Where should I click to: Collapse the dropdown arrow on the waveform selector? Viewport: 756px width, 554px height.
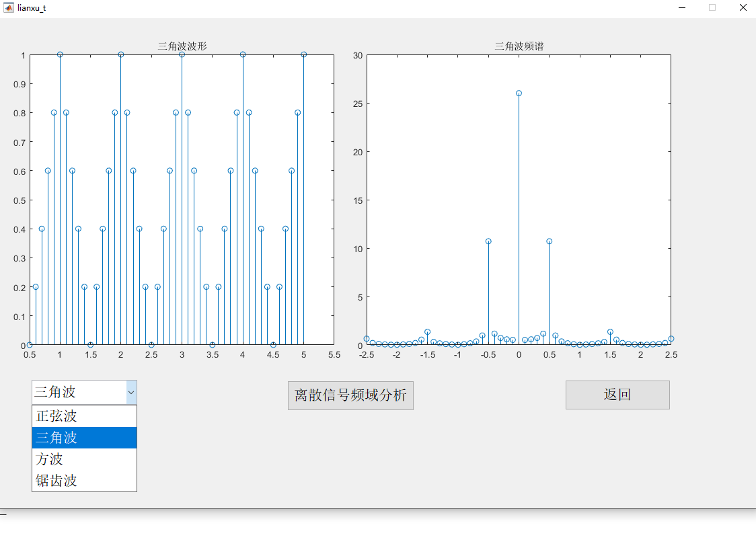tap(130, 392)
